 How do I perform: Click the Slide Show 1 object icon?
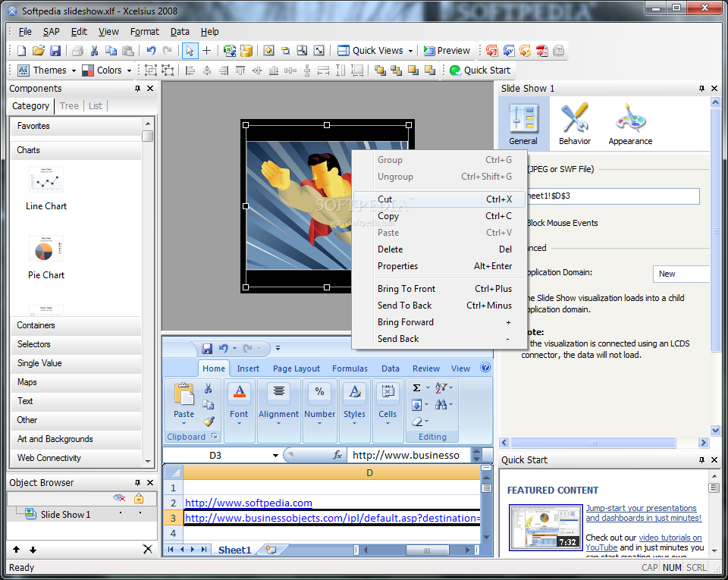[x=30, y=513]
